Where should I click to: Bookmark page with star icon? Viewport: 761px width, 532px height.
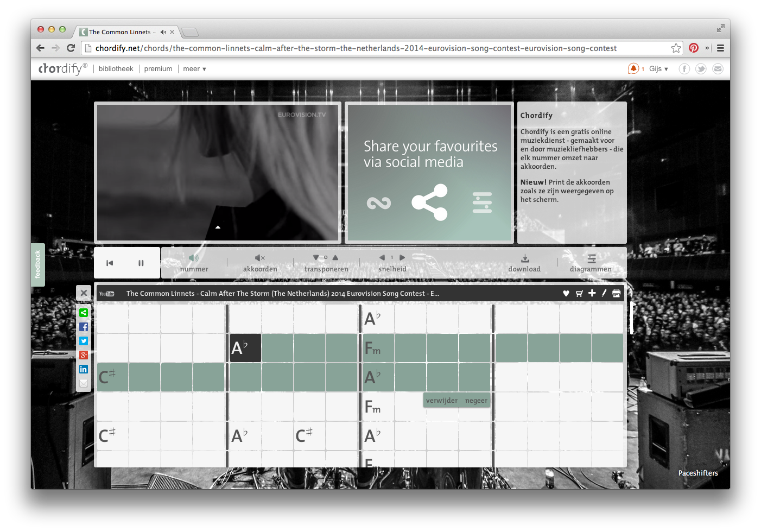[x=676, y=48]
